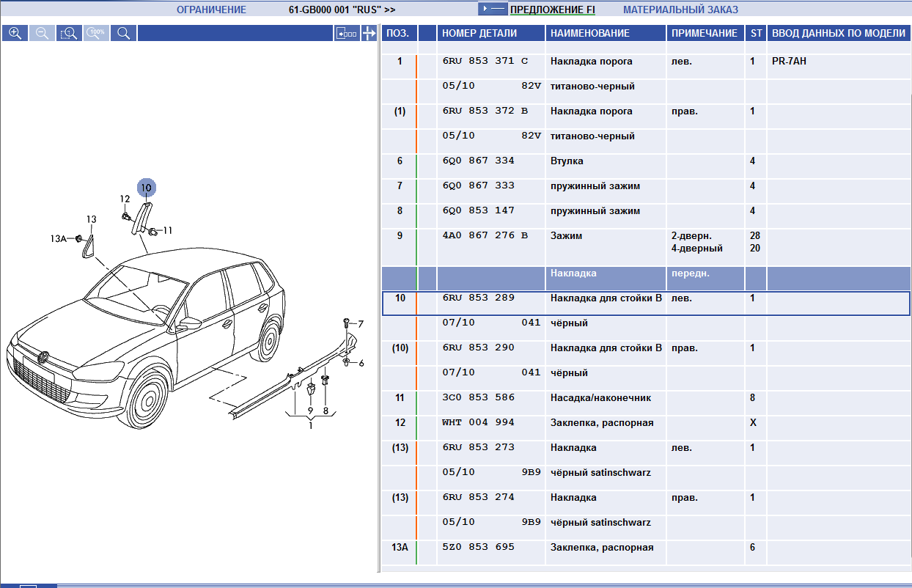Screen dimensions: 912x588
Task: Click the plain magnifier search icon
Action: point(123,33)
